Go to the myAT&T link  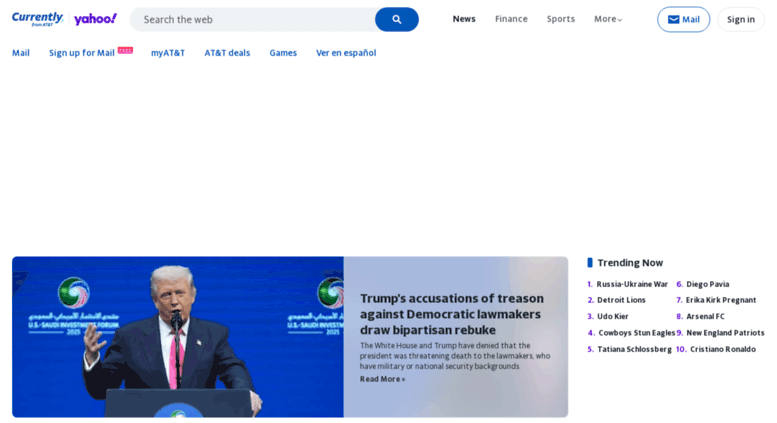click(x=168, y=53)
